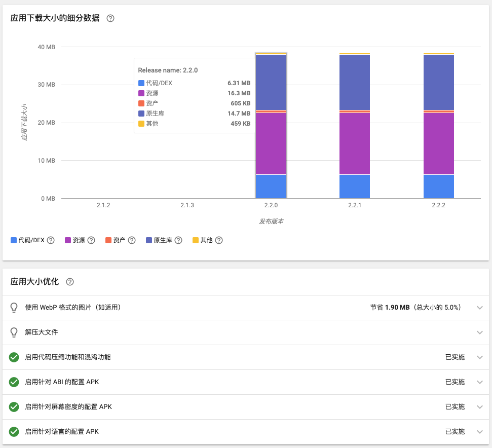The image size is (492, 448).
Task: Click green checkmark for 启用针对屏幕密度的配置 APK
Action: tap(14, 406)
